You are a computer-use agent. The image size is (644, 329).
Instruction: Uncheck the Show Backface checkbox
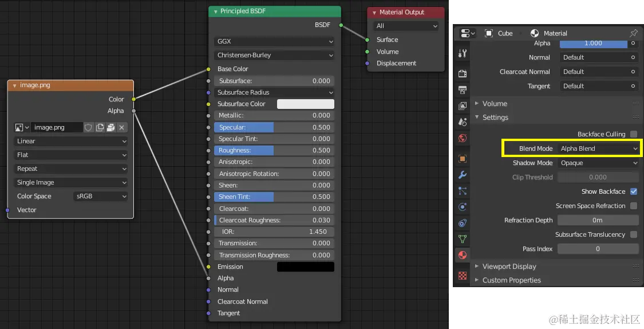pyautogui.click(x=634, y=191)
